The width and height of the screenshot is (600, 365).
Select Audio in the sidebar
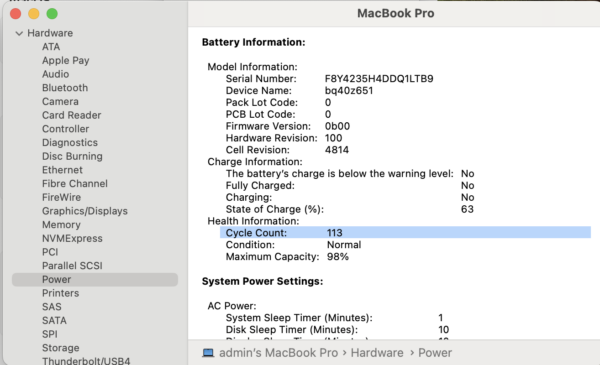click(x=55, y=74)
